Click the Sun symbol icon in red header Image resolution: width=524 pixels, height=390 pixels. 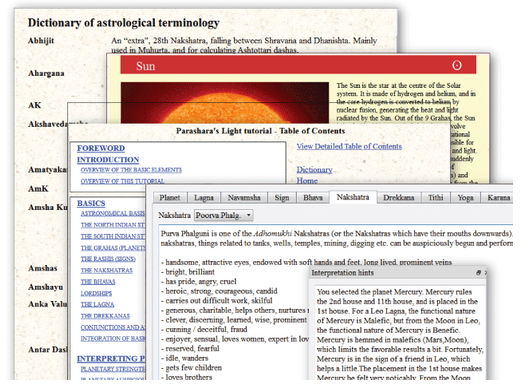[x=457, y=65]
